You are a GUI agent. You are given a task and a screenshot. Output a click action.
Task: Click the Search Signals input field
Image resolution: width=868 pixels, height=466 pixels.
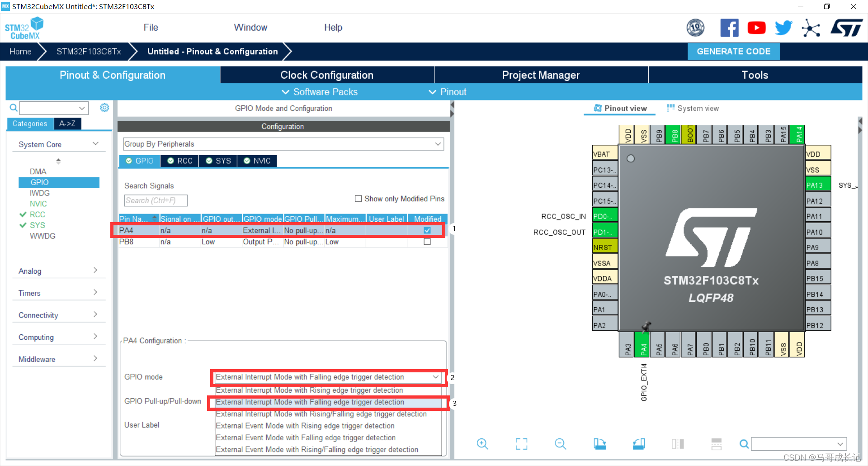(156, 200)
